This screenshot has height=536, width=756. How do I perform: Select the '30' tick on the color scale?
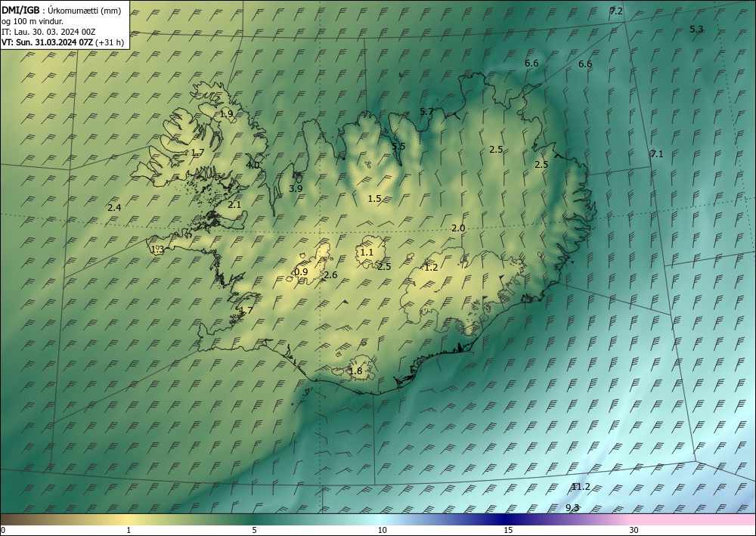[634, 530]
